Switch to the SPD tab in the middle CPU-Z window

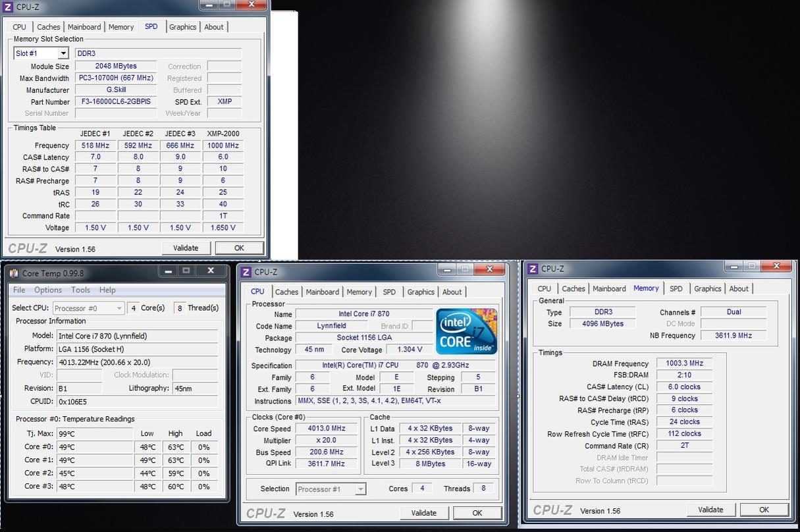click(x=390, y=292)
